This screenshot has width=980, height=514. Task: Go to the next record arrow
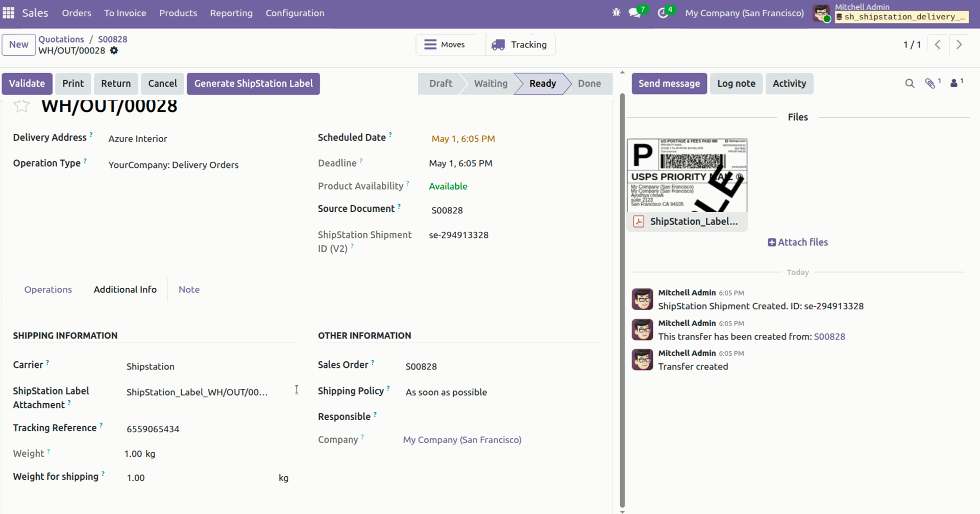pos(959,44)
